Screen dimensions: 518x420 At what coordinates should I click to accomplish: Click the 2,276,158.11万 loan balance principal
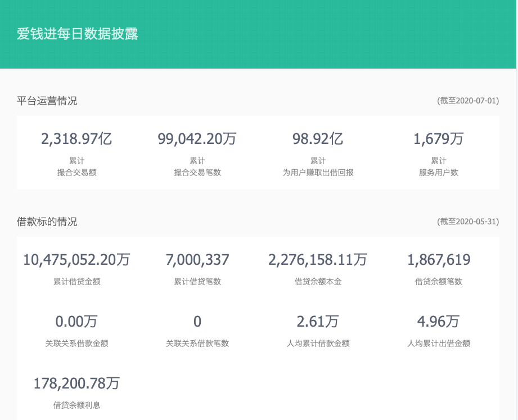(x=318, y=259)
